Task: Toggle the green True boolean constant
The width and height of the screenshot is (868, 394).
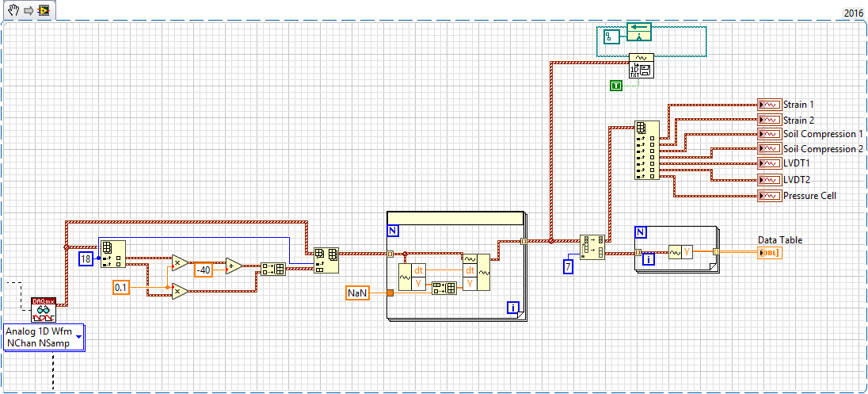Action: coord(616,86)
